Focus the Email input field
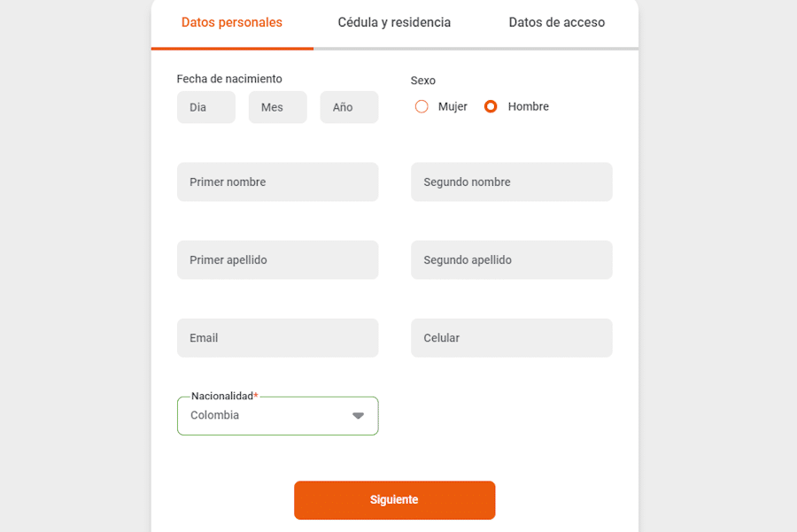Image resolution: width=797 pixels, height=532 pixels. (277, 338)
